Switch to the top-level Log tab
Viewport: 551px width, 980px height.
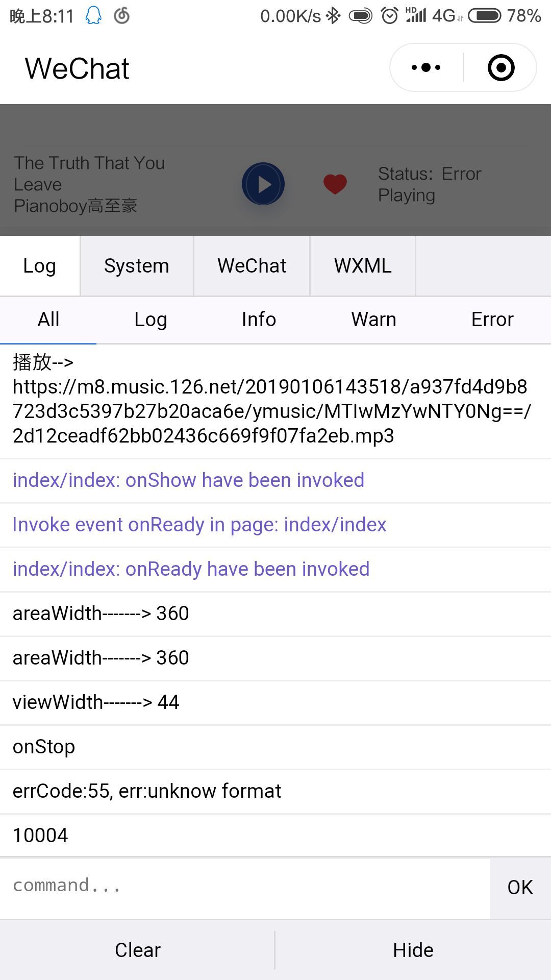(x=40, y=266)
